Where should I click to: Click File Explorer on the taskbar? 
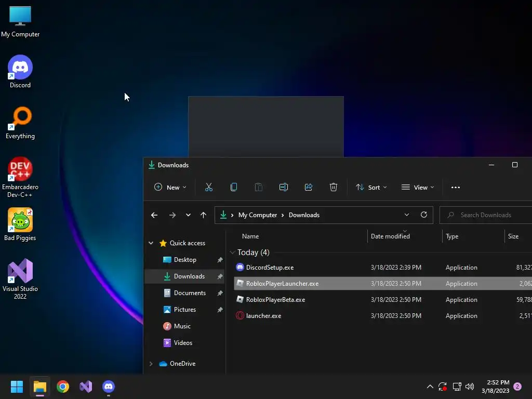click(39, 387)
